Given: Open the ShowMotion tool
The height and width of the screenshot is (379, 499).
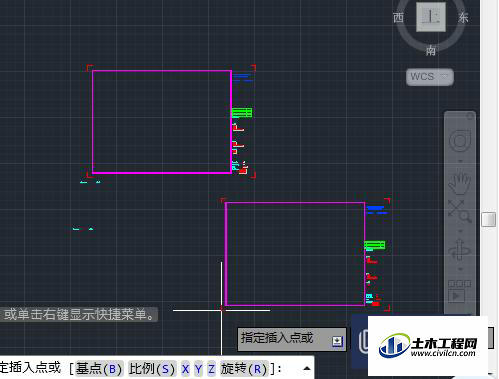Looking at the screenshot, I should click(x=459, y=291).
